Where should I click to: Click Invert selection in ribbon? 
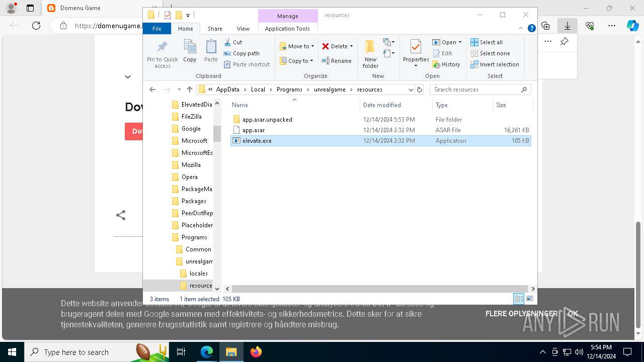tap(495, 64)
